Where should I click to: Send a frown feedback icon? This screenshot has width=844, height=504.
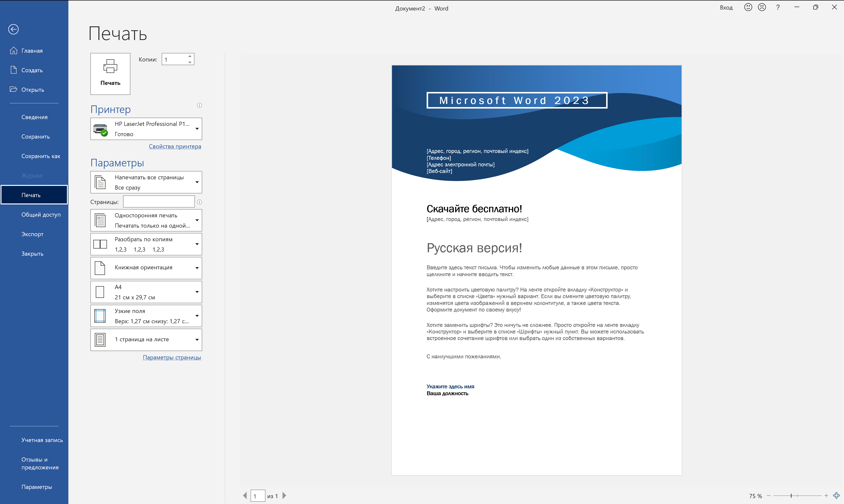(762, 7)
